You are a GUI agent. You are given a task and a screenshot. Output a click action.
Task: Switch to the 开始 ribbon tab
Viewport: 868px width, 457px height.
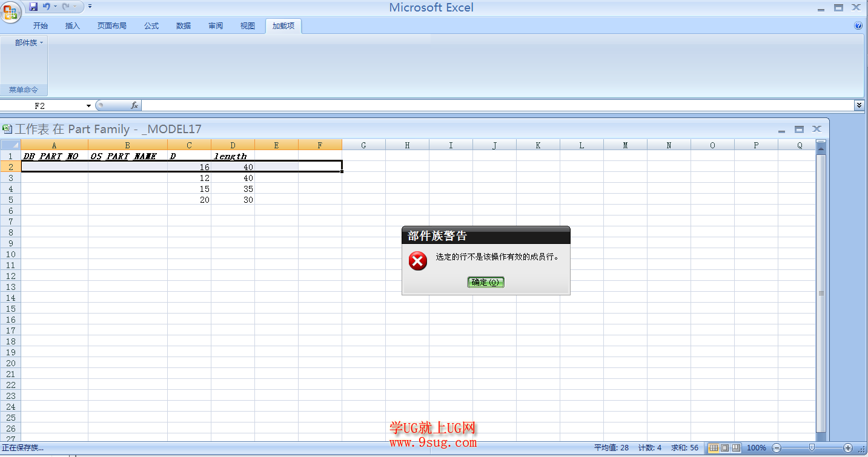point(41,26)
